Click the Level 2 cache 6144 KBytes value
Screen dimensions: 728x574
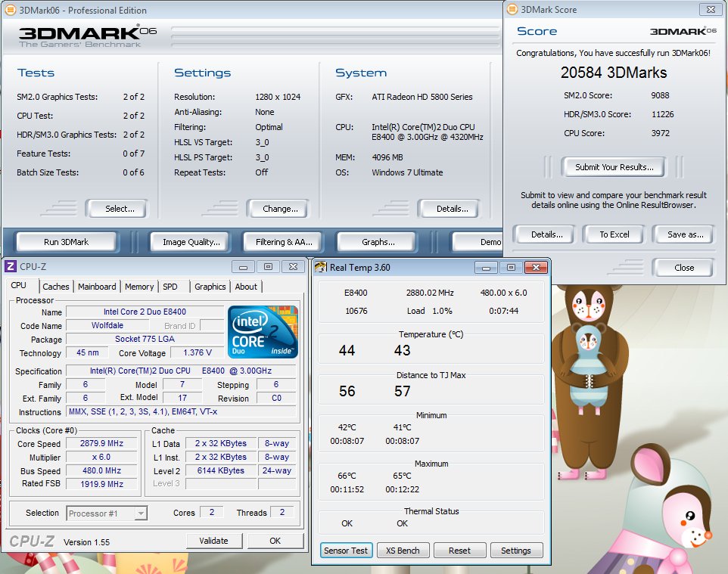[x=220, y=470]
